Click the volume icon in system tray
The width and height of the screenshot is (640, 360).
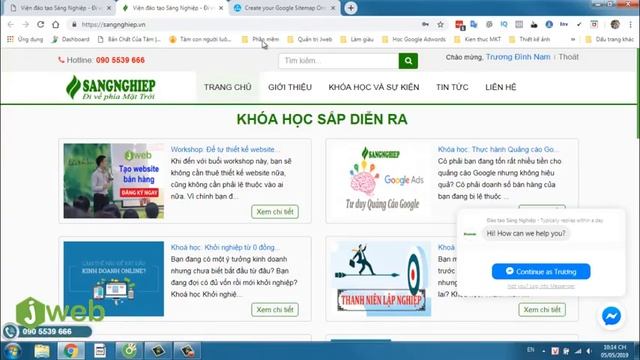[589, 351]
